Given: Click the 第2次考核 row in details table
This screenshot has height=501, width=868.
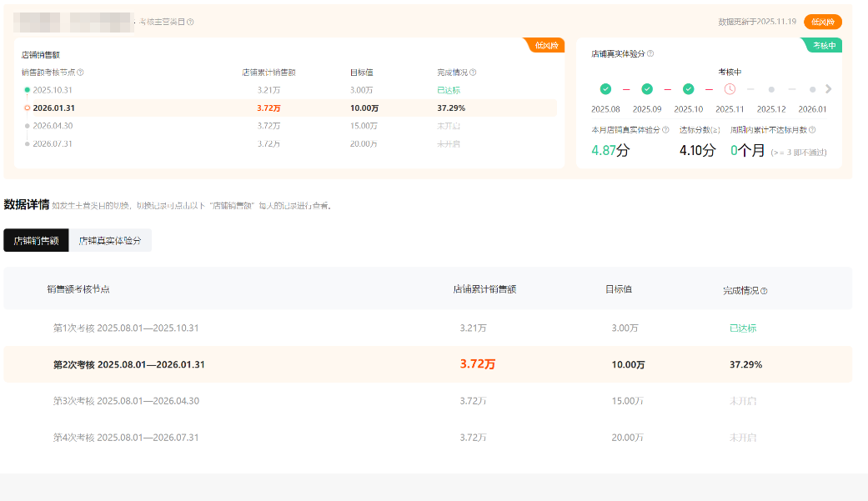Looking at the screenshot, I should 129,364.
